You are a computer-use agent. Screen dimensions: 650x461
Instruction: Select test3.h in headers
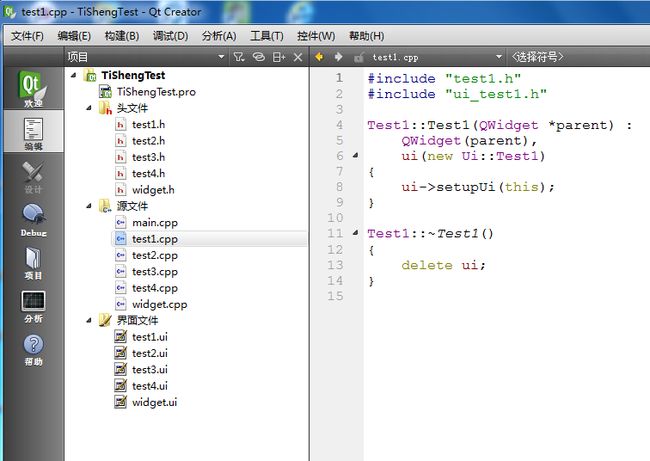pos(148,157)
